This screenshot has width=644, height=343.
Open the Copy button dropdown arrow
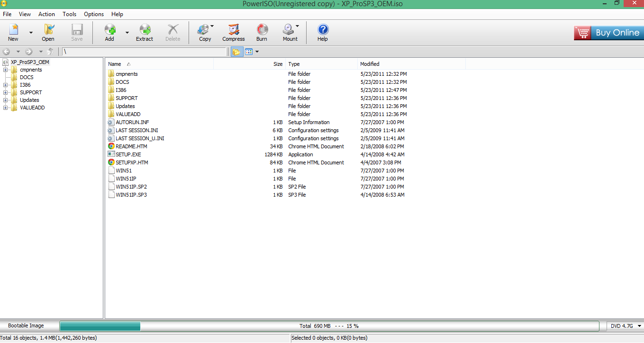pyautogui.click(x=212, y=27)
